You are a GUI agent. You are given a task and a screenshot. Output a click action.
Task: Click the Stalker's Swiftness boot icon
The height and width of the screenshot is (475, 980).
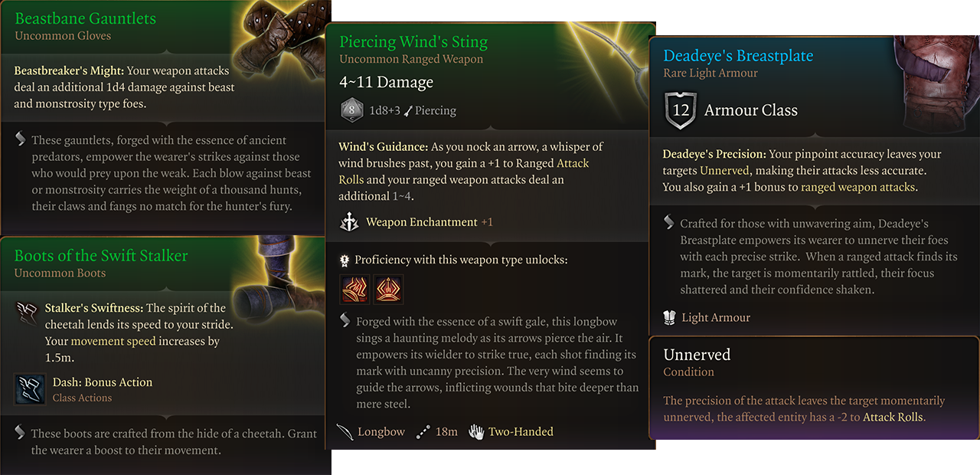(26, 313)
